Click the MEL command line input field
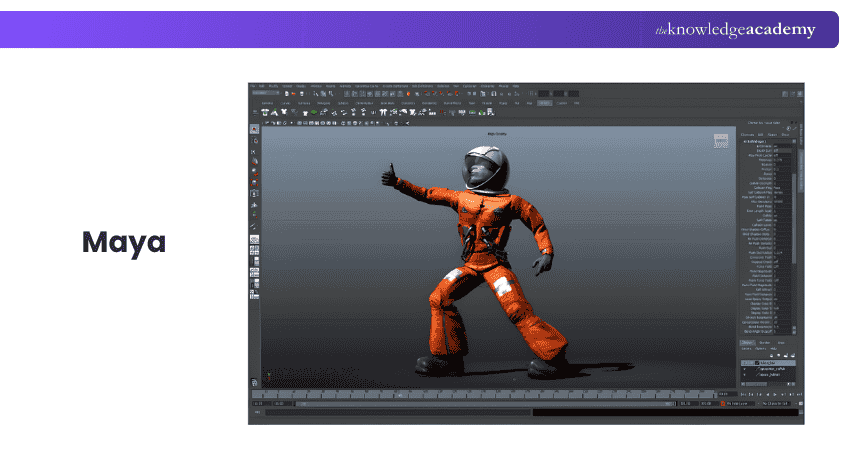The height and width of the screenshot is (450, 850). [398, 412]
